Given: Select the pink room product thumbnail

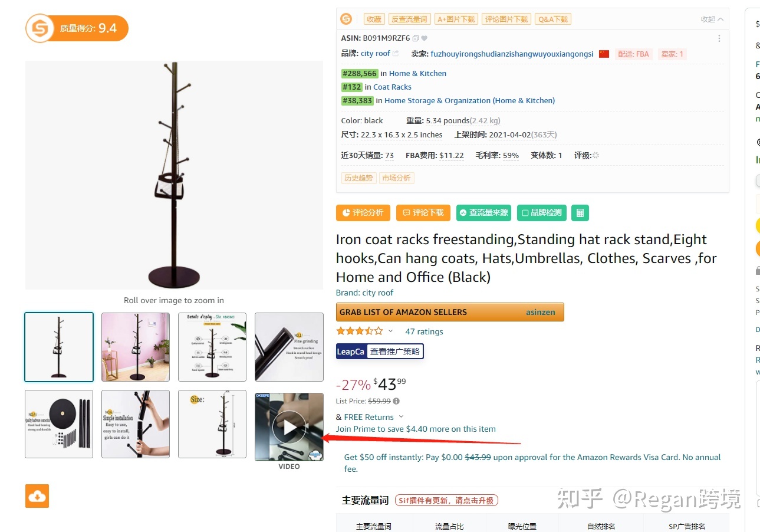Looking at the screenshot, I should [x=136, y=347].
